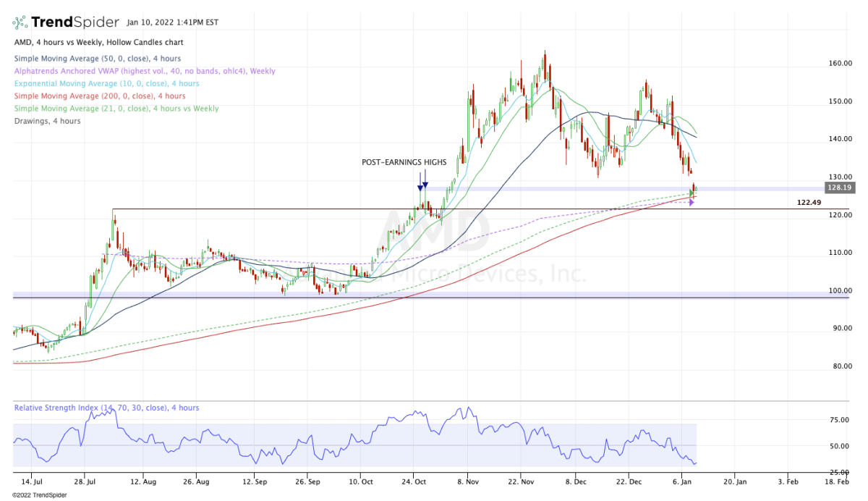
Task: Click the Simple Moving Average 50 legend
Action: coord(87,59)
